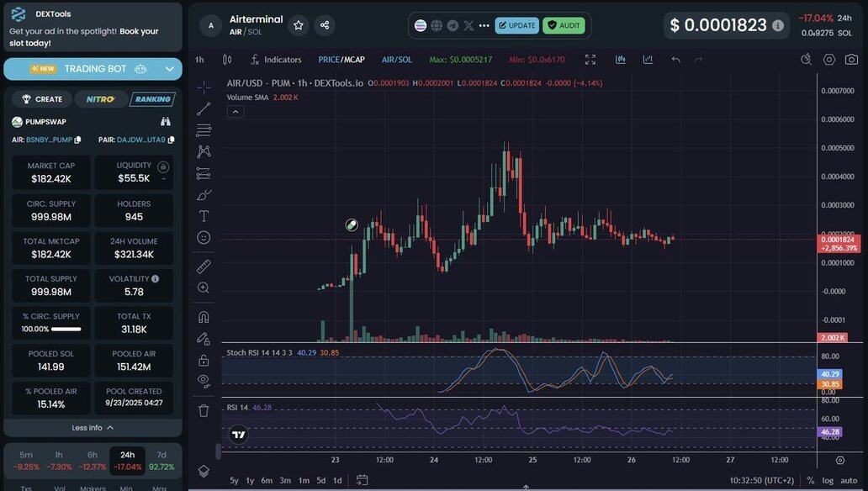Select the Fibonacci retracement tool
868x491 pixels.
tap(204, 130)
